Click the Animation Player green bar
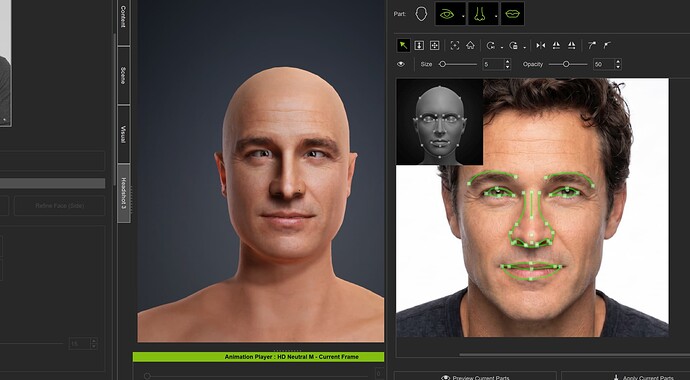Image resolution: width=690 pixels, height=380 pixels. click(x=258, y=357)
